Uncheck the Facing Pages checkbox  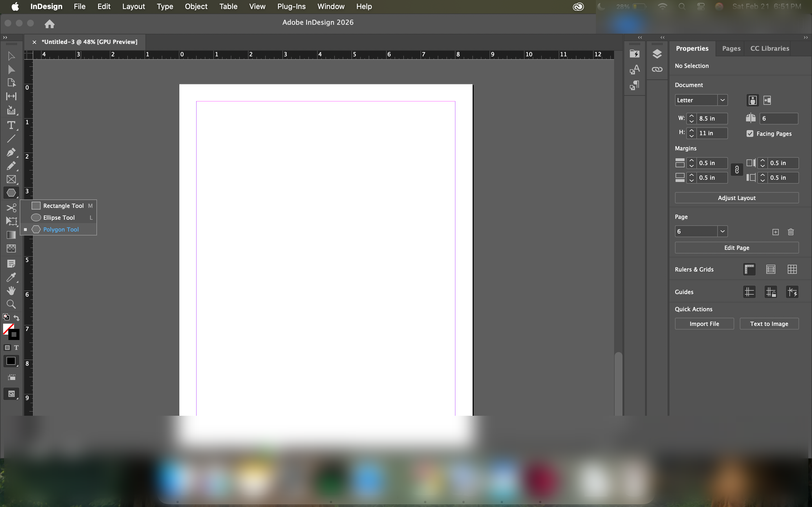[x=750, y=134]
